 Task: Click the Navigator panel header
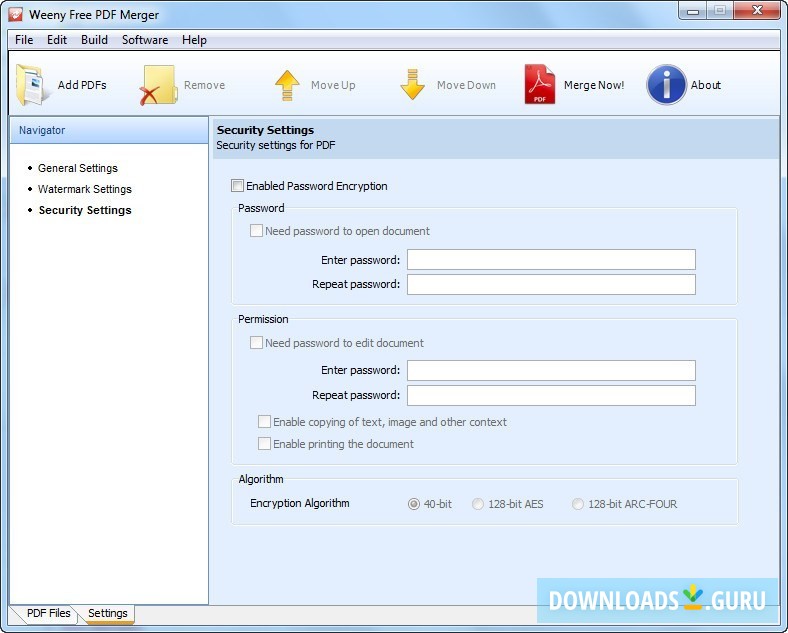(109, 130)
